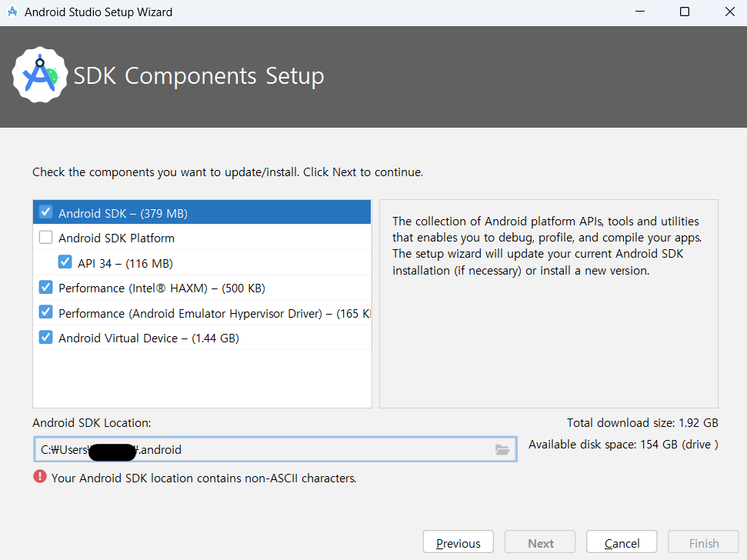The image size is (747, 560).
Task: Click the Android SDK Location: label
Action: coord(92,423)
